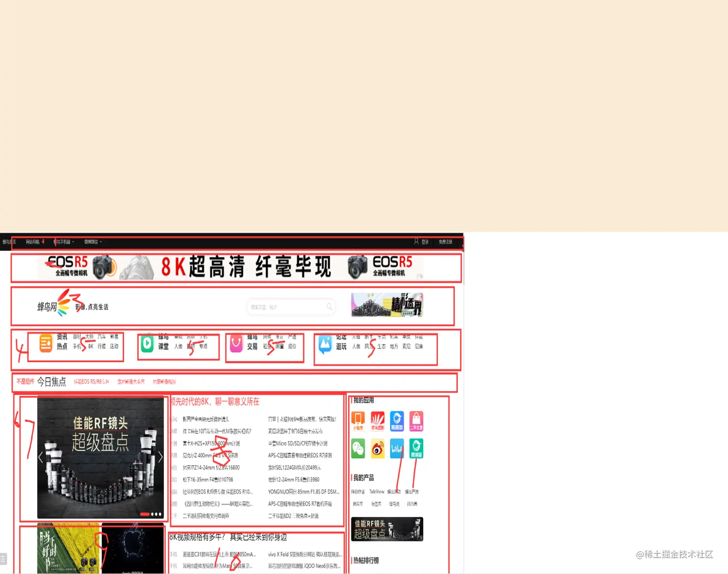Open the large 佳能RF镜头 超级盘点 carousel slide
728x574 pixels.
[x=101, y=458]
